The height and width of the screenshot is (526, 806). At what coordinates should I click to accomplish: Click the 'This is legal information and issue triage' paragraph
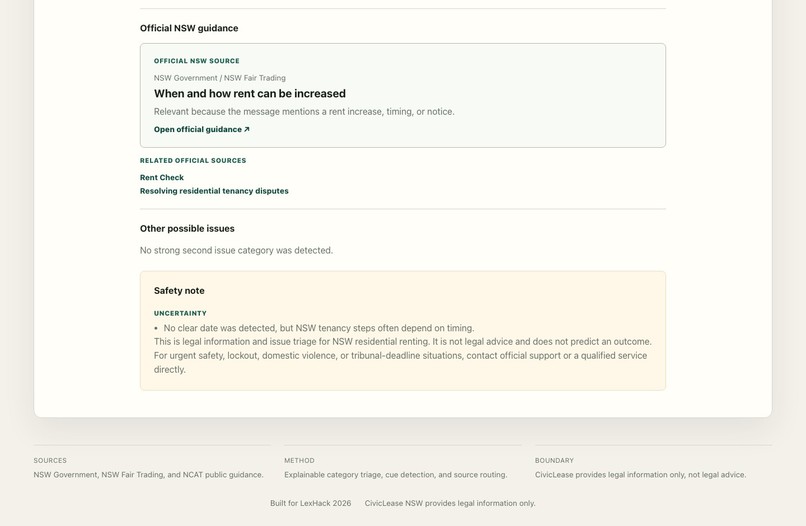(x=402, y=356)
